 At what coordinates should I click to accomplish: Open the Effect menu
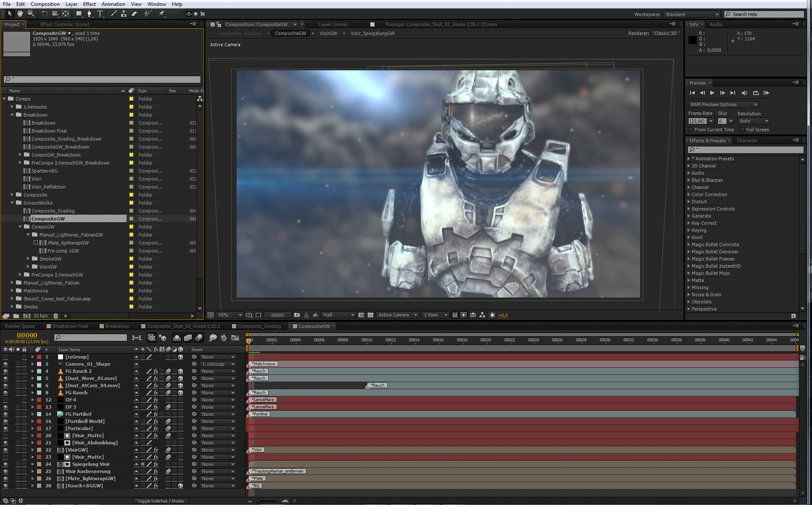point(89,4)
